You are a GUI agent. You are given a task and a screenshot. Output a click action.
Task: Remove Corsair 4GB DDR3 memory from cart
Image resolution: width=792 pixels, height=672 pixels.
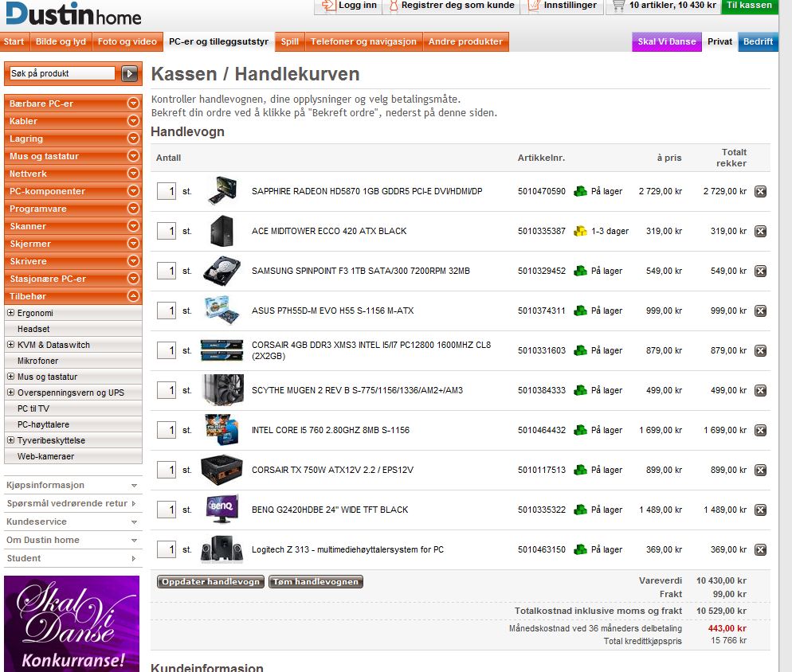(x=760, y=350)
